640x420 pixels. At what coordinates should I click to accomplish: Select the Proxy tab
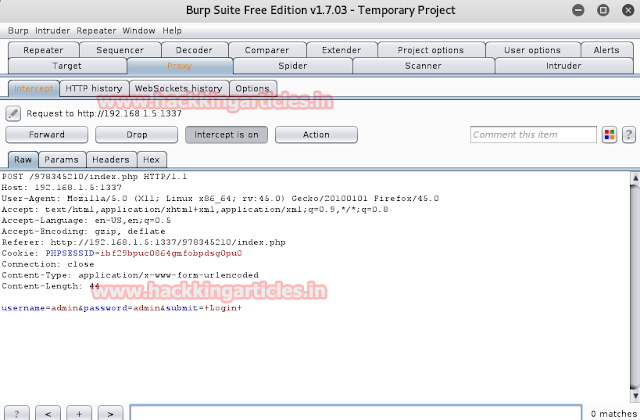pos(180,66)
